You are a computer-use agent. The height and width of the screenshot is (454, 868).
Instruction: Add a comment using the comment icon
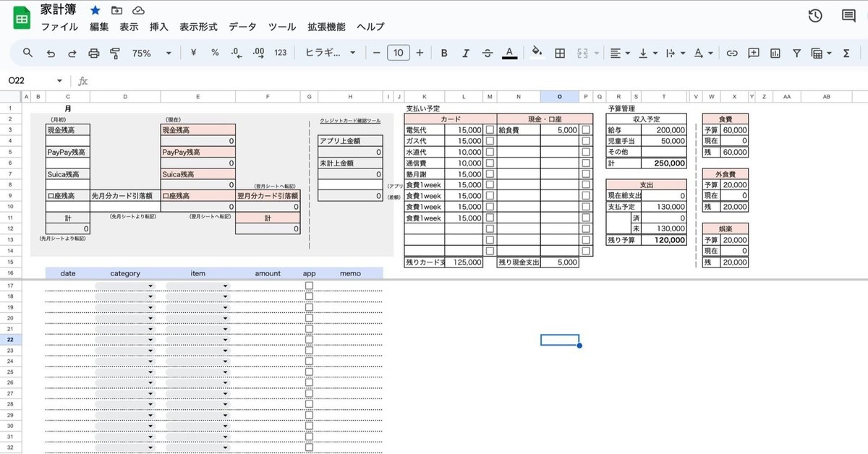[754, 53]
